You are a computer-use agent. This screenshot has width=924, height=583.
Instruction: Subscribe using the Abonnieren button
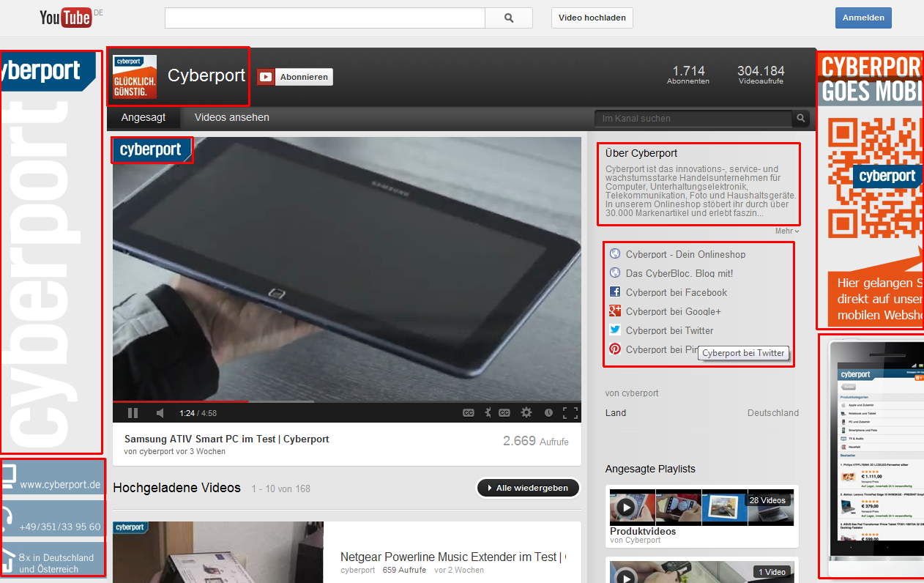pyautogui.click(x=294, y=77)
